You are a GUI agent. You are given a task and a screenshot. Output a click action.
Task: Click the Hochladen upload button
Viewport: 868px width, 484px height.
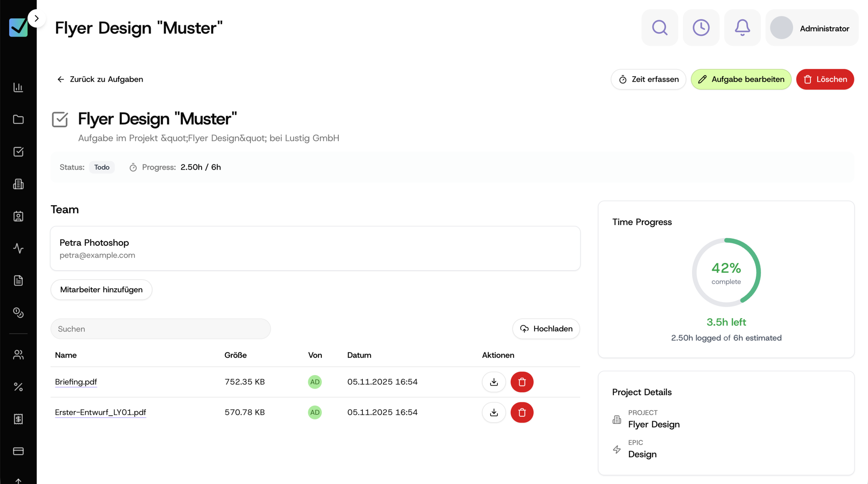[x=546, y=329]
